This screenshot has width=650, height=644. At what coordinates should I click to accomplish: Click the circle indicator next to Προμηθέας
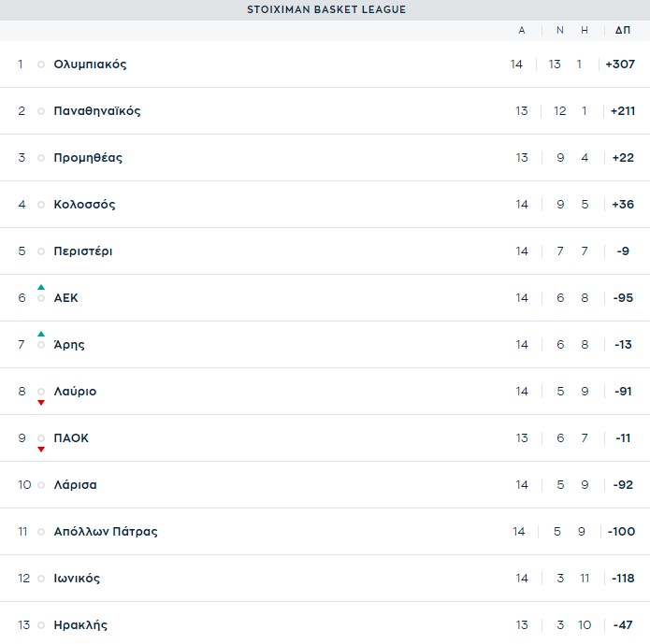tap(41, 158)
